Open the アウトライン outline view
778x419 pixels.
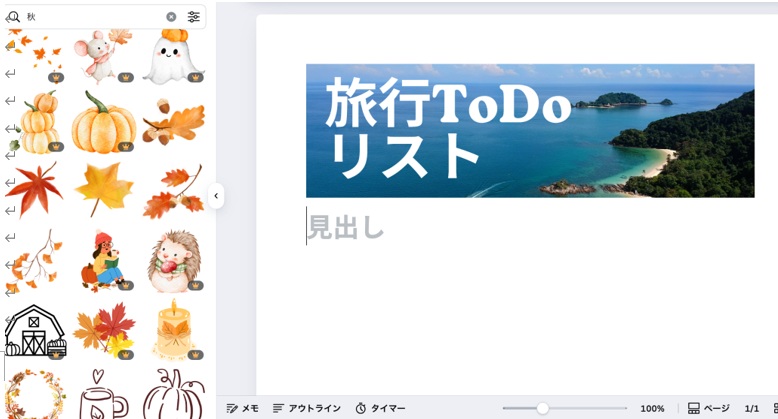[x=307, y=408]
